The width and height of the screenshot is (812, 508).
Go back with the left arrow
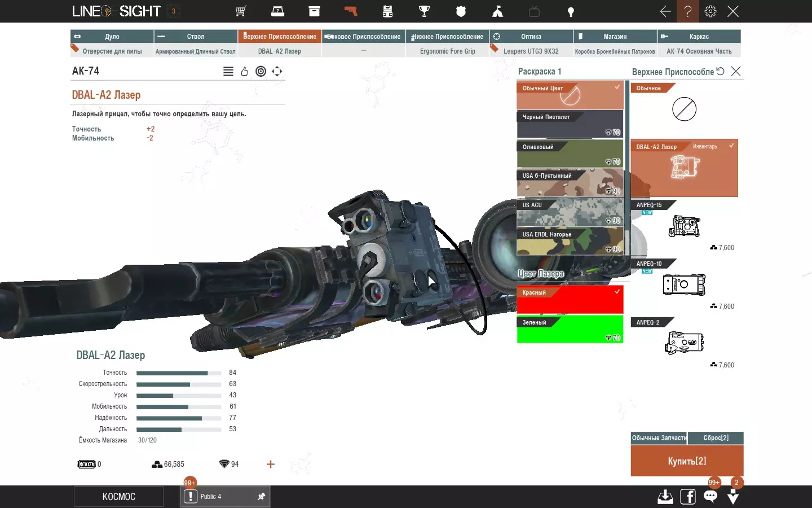(665, 11)
